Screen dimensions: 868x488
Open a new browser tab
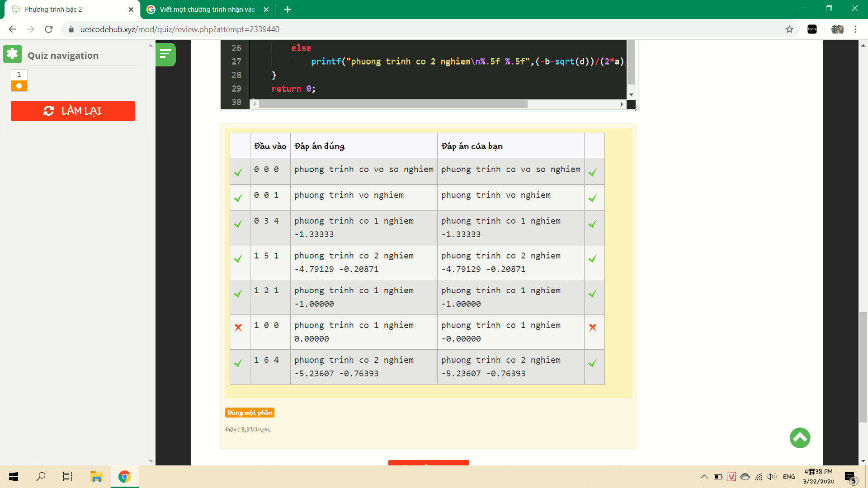pos(288,9)
